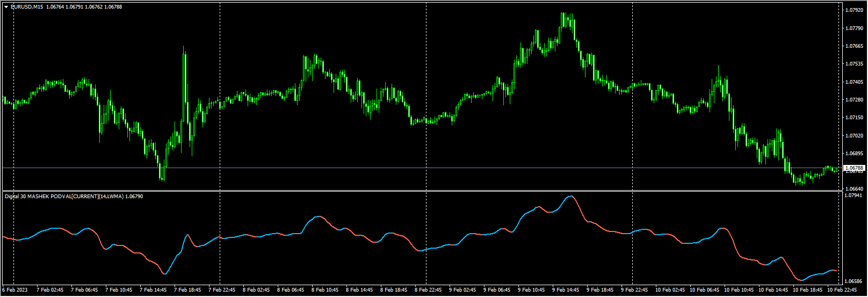The width and height of the screenshot is (868, 297).
Task: Click the 1.06640 level on the price scale
Action: click(x=854, y=189)
